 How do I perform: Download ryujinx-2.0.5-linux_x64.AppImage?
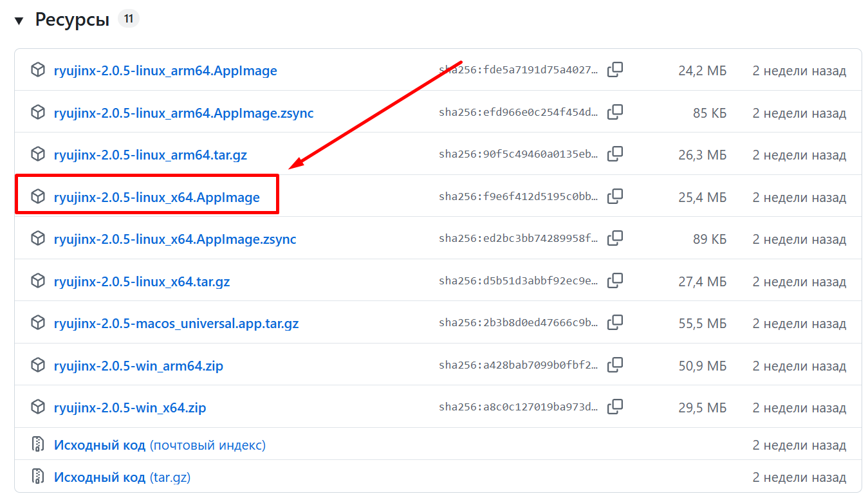156,197
